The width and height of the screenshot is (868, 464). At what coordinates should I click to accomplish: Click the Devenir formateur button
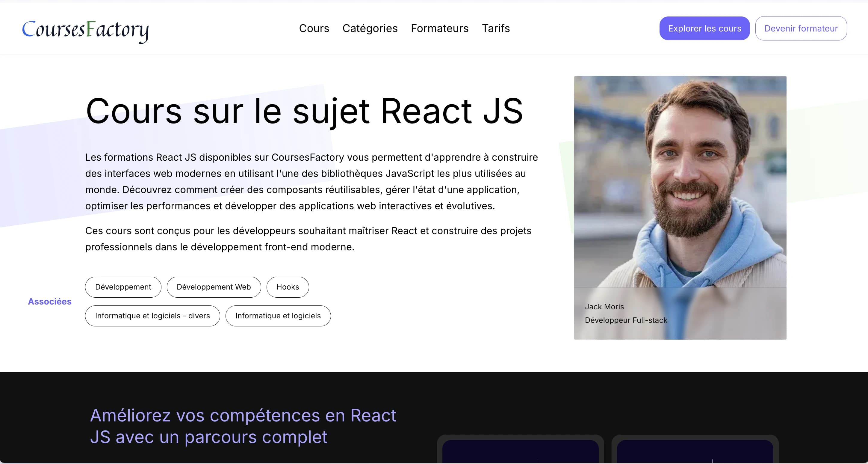[801, 28]
